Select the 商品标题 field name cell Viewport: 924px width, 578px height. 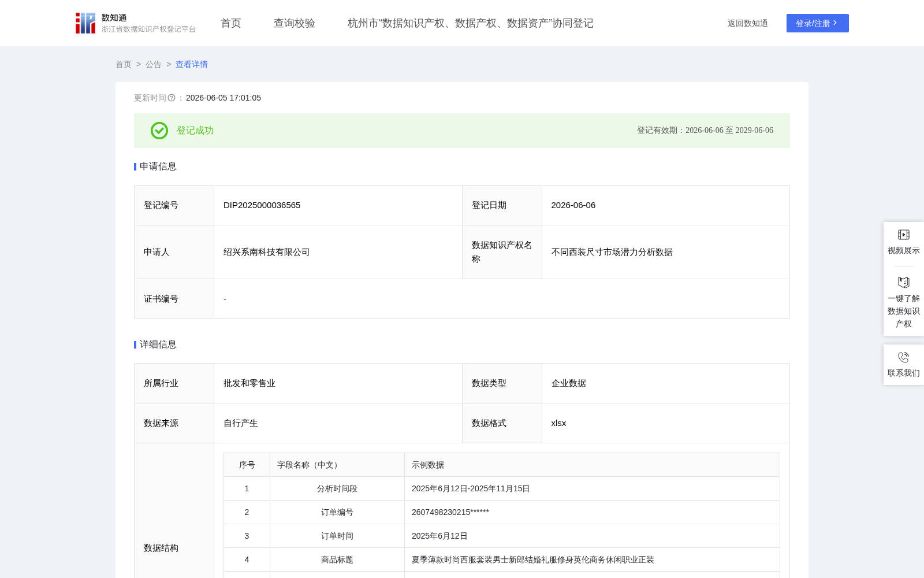tap(337, 560)
